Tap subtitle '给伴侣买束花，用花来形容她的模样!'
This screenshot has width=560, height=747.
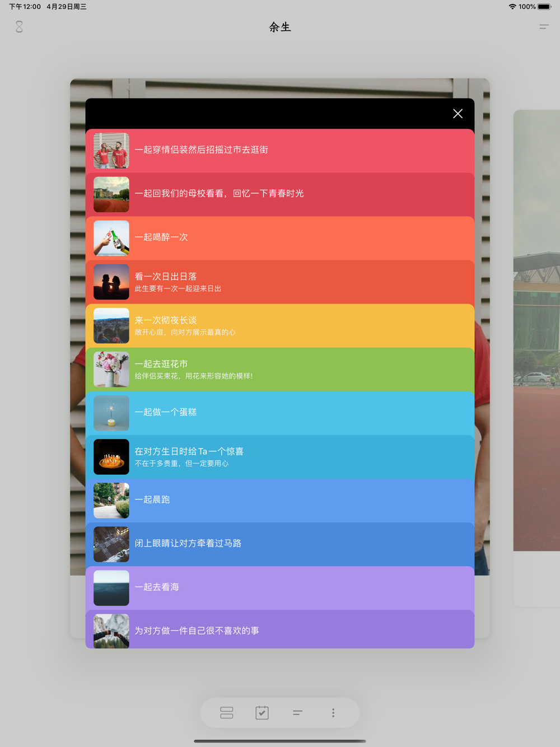(x=194, y=376)
